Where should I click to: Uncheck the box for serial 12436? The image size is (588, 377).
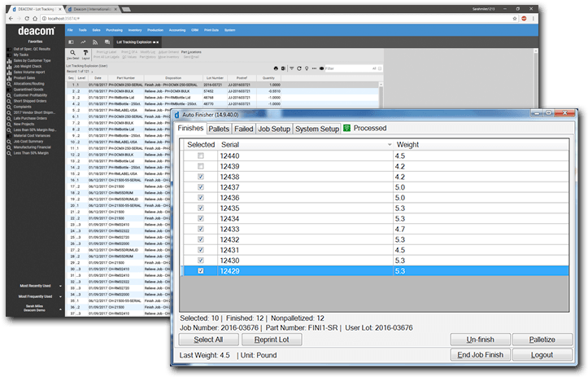click(201, 198)
